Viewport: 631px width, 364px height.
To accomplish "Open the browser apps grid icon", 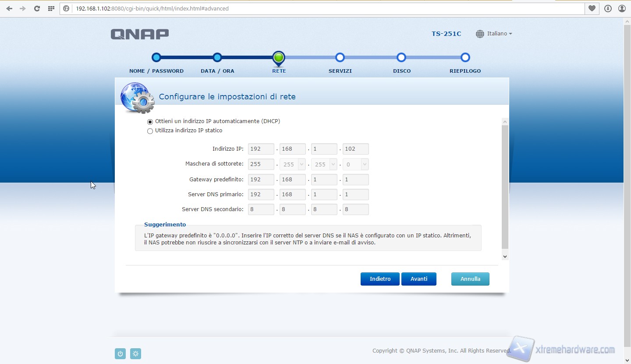I will [51, 8].
